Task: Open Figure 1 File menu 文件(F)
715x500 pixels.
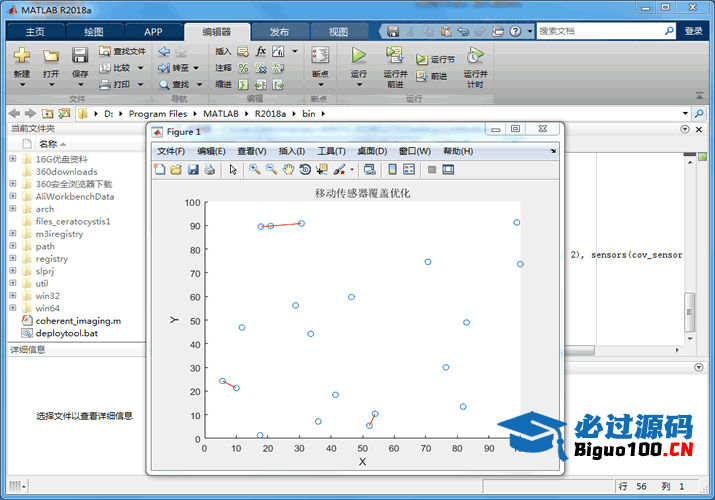Action: (171, 151)
